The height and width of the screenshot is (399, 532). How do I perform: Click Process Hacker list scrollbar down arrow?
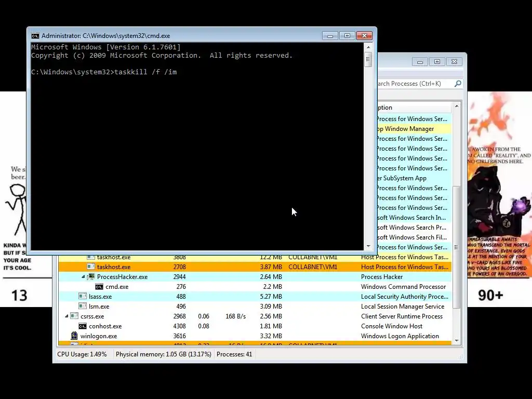[457, 341]
